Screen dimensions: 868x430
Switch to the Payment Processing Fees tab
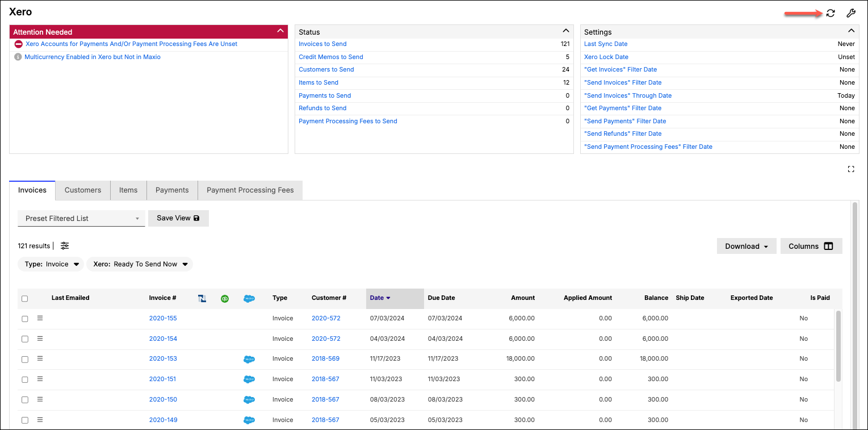(250, 190)
